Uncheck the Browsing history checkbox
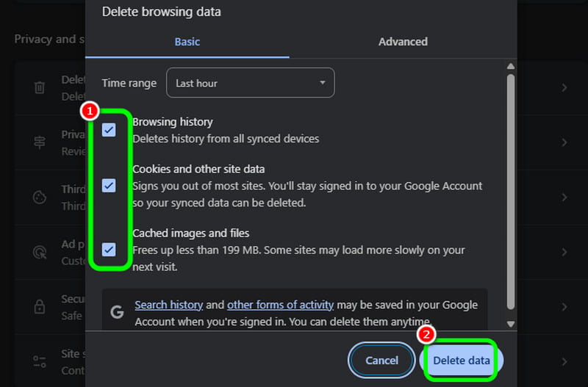This screenshot has width=588, height=387. (x=109, y=130)
